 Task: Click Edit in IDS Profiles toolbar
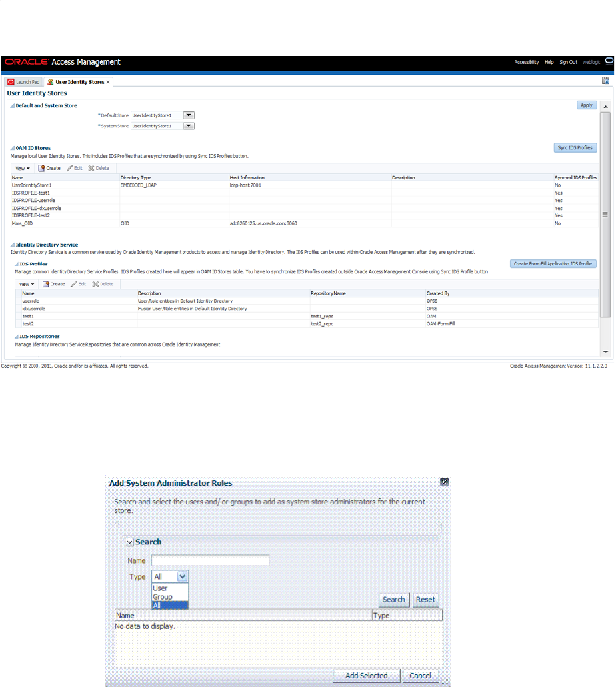(79, 284)
